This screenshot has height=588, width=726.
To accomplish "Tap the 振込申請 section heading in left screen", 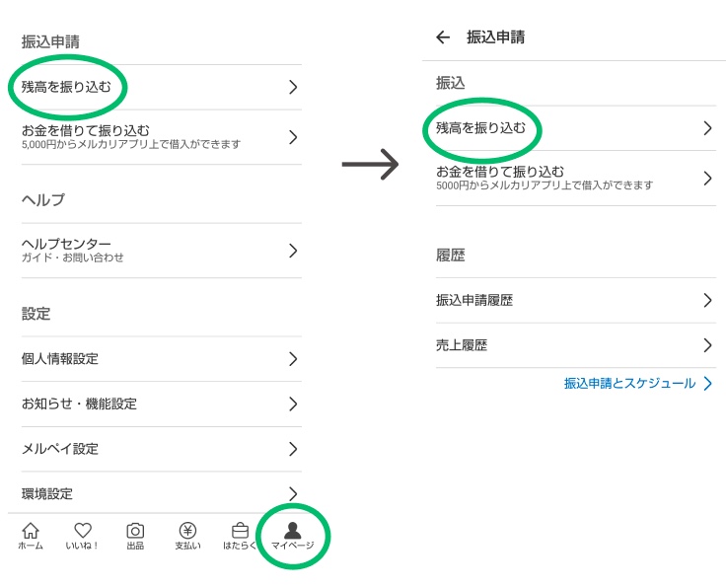I will click(x=50, y=41).
